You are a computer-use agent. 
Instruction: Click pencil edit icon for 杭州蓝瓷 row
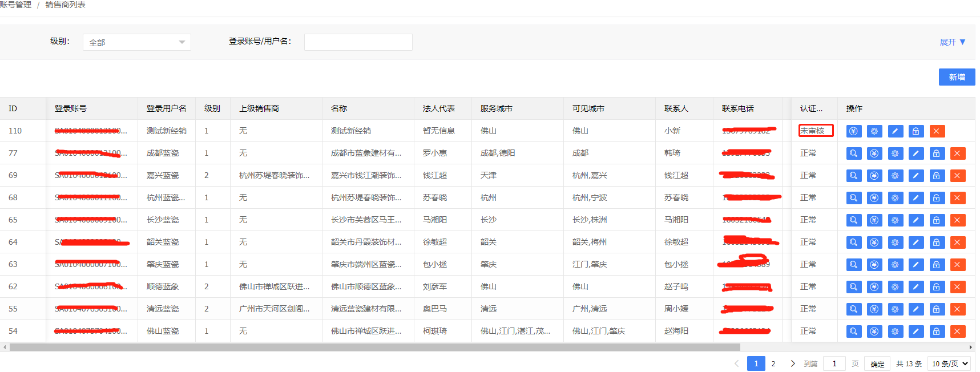pyautogui.click(x=916, y=198)
